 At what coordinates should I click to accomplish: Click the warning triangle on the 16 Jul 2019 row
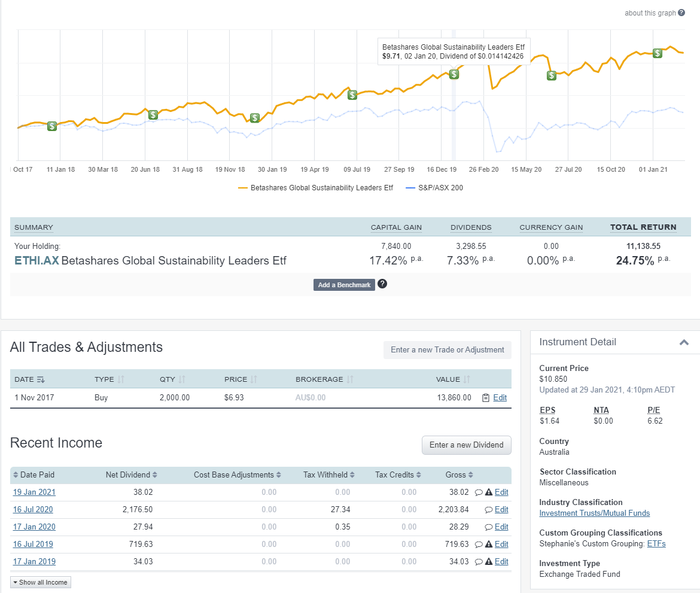click(489, 544)
